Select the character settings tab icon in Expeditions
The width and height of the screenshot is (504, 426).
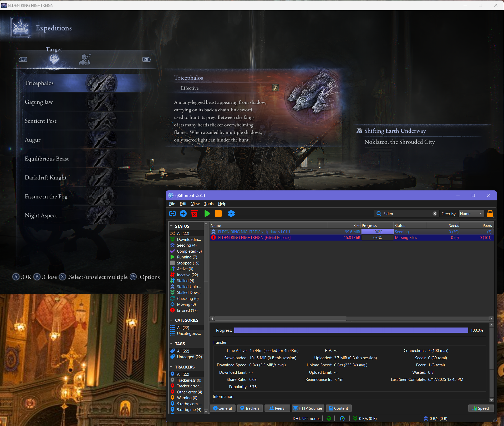tap(85, 59)
